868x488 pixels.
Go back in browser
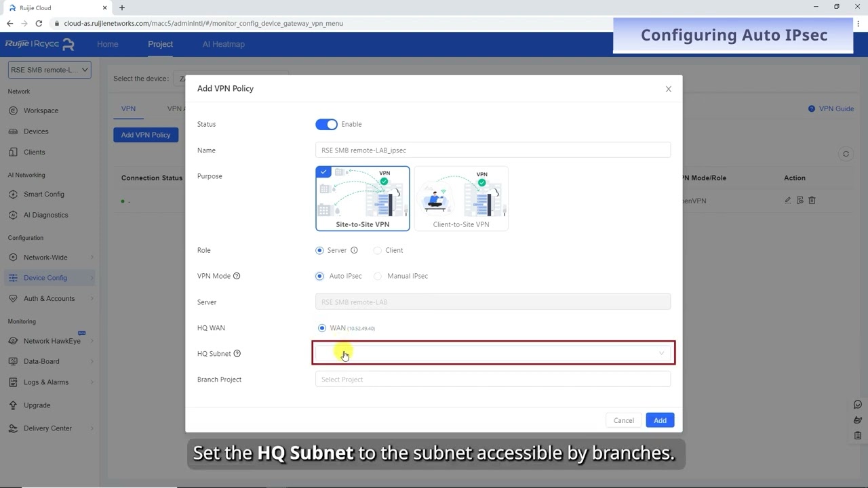(9, 23)
